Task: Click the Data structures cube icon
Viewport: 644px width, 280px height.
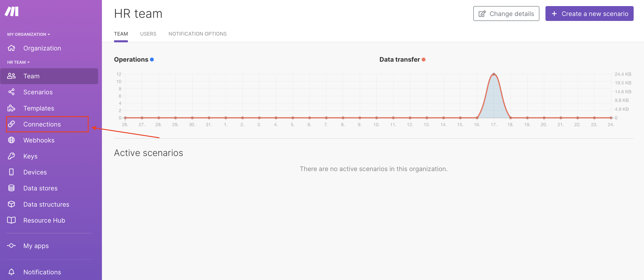Action: pyautogui.click(x=11, y=204)
